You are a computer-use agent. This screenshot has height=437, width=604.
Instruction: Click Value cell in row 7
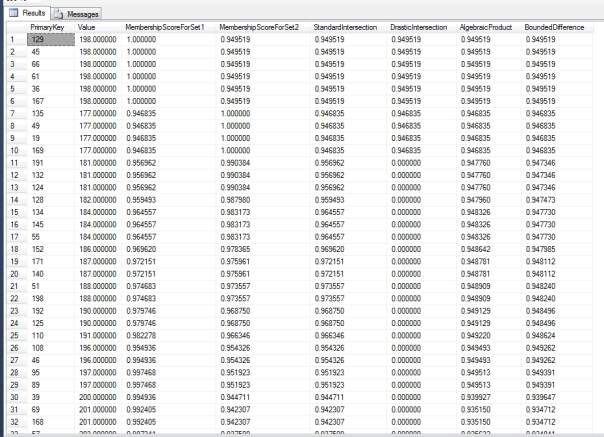98,113
